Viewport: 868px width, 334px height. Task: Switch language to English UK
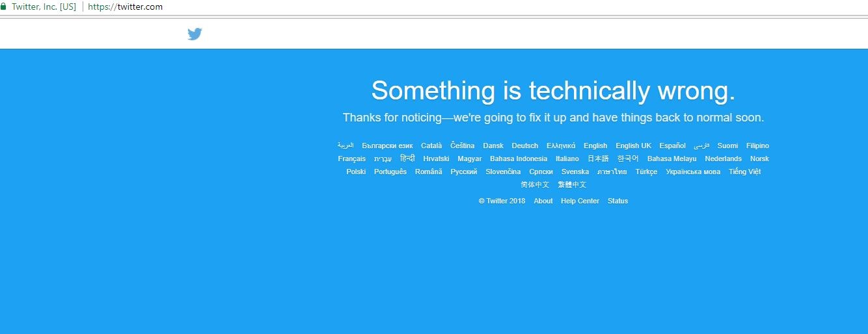(633, 146)
